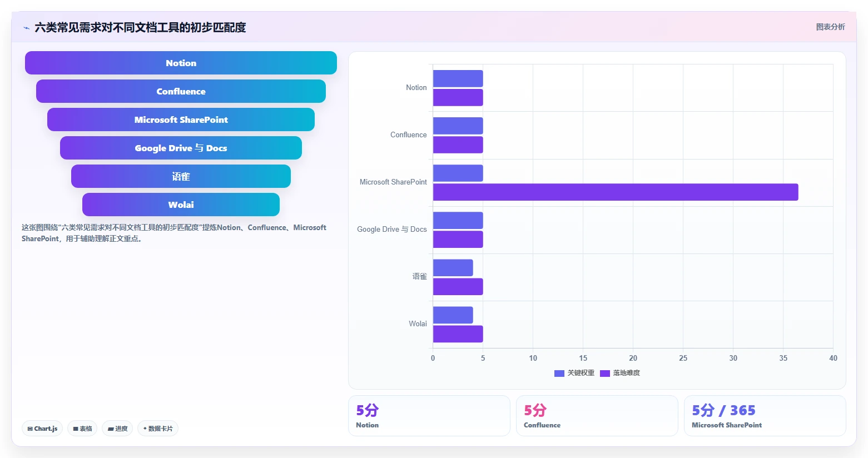Click Notion's 落地难度 chart bar
Viewport: 868px width, 458px height.
(458, 97)
